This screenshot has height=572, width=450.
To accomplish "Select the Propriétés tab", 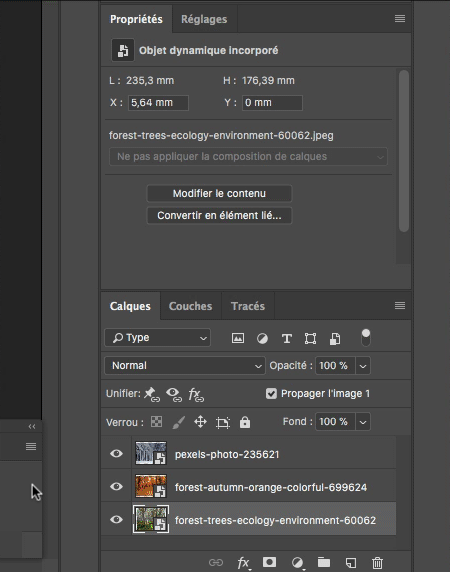I will pyautogui.click(x=136, y=19).
